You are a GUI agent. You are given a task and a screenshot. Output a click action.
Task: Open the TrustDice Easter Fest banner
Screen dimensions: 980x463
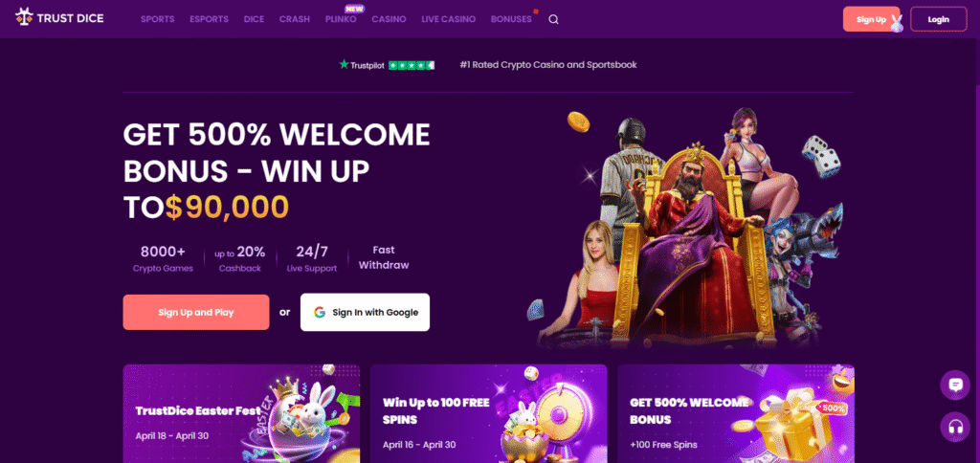241,413
